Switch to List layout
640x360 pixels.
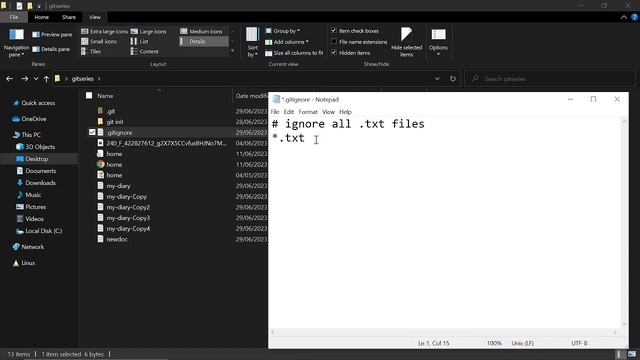(x=140, y=42)
